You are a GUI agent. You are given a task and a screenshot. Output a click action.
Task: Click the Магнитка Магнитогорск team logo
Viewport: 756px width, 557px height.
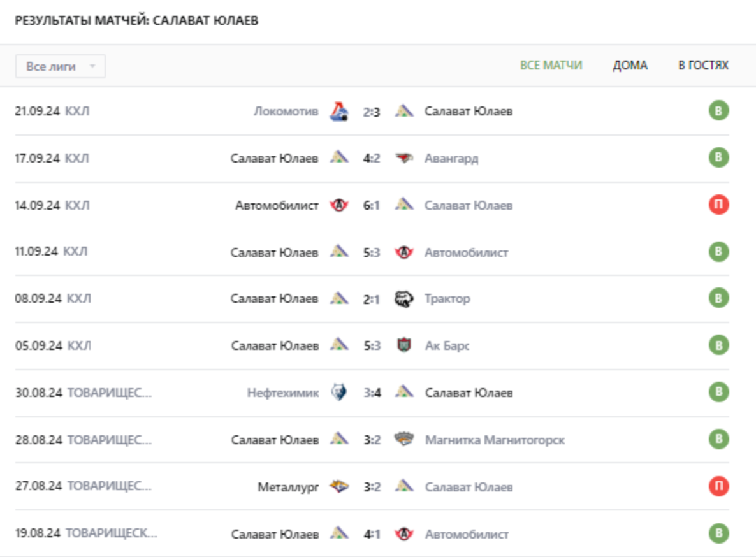pos(403,440)
